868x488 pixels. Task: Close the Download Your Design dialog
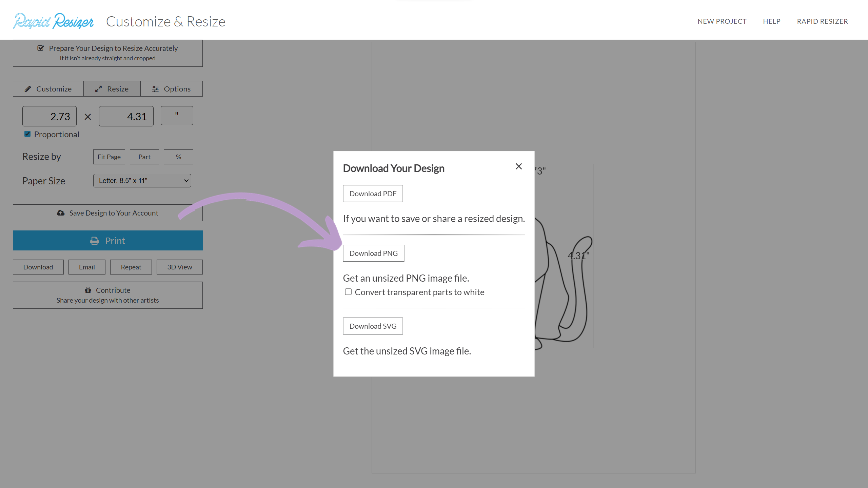tap(518, 166)
